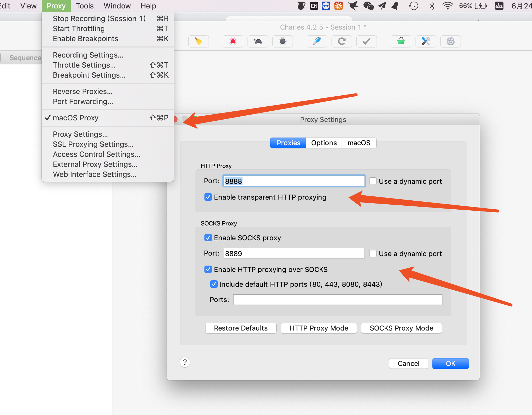Open Access Control Settings... menu item

point(108,154)
